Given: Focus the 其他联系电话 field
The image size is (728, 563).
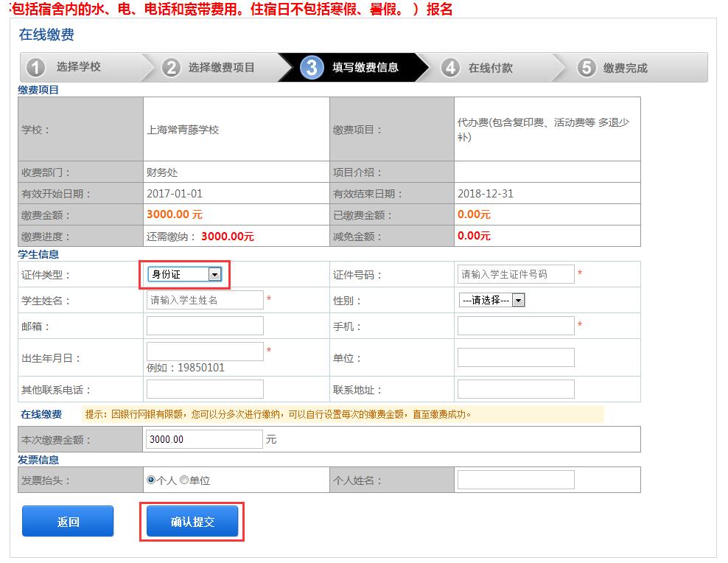Looking at the screenshot, I should 205,389.
